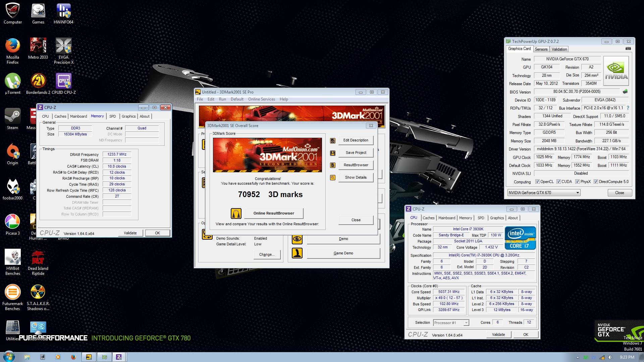
Task: Click the Close button in GPU-Z
Action: pos(620,193)
